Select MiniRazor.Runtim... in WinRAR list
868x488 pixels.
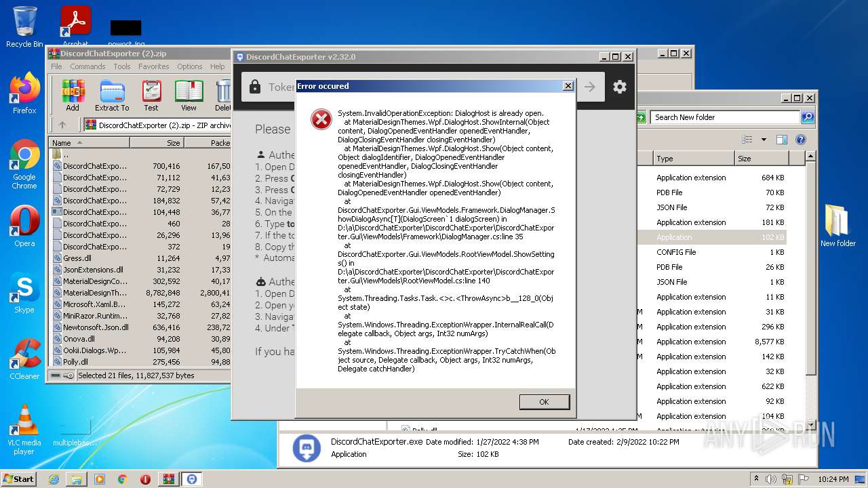pyautogui.click(x=140, y=316)
